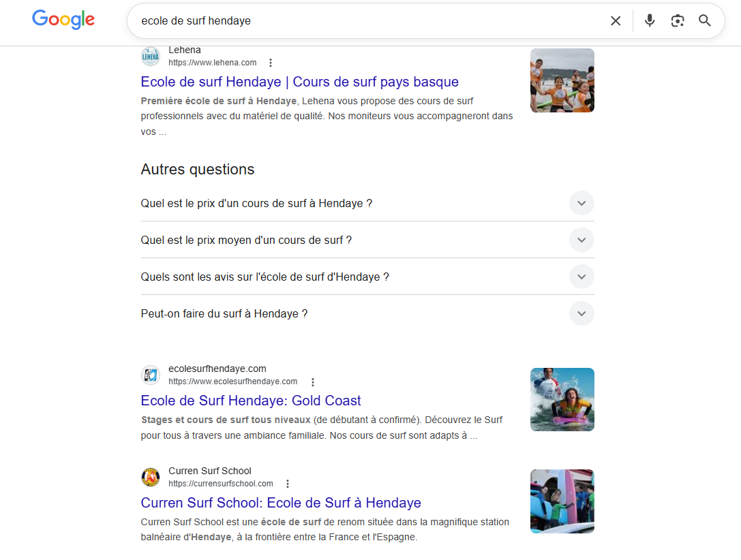Click the ecolesurfhendaye.com favicon
The width and height of the screenshot is (741, 560).
[x=150, y=375]
